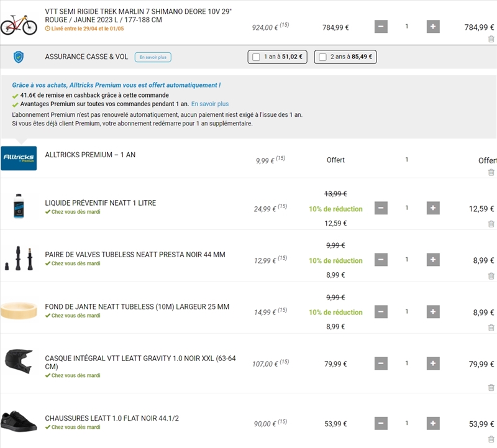Remove Alltricks Premium item with trash icon
This screenshot has height=448, width=497.
[491, 173]
